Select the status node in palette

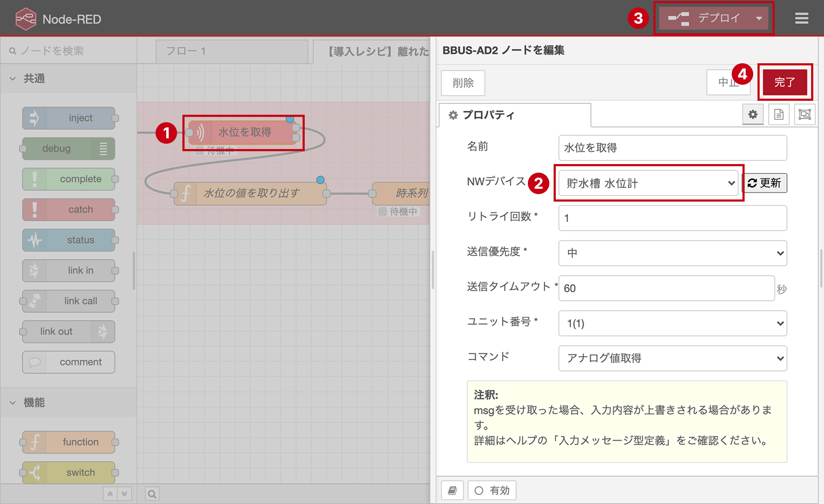click(x=69, y=240)
